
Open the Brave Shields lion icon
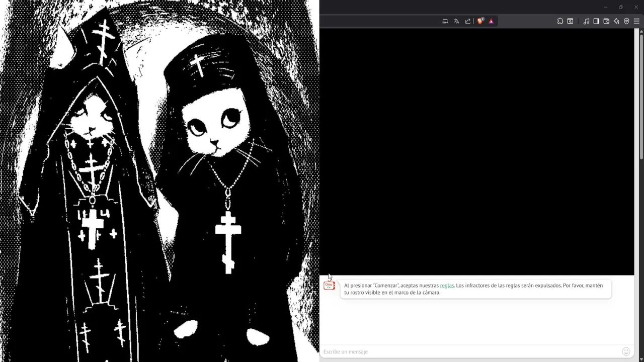tap(480, 21)
